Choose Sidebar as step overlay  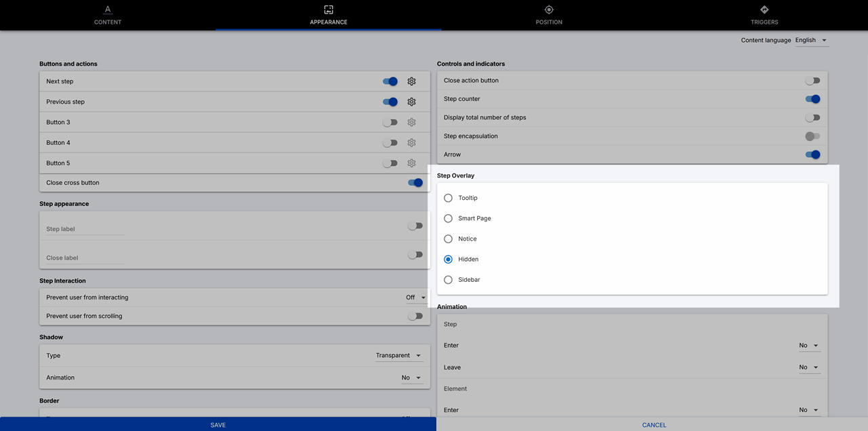[448, 280]
